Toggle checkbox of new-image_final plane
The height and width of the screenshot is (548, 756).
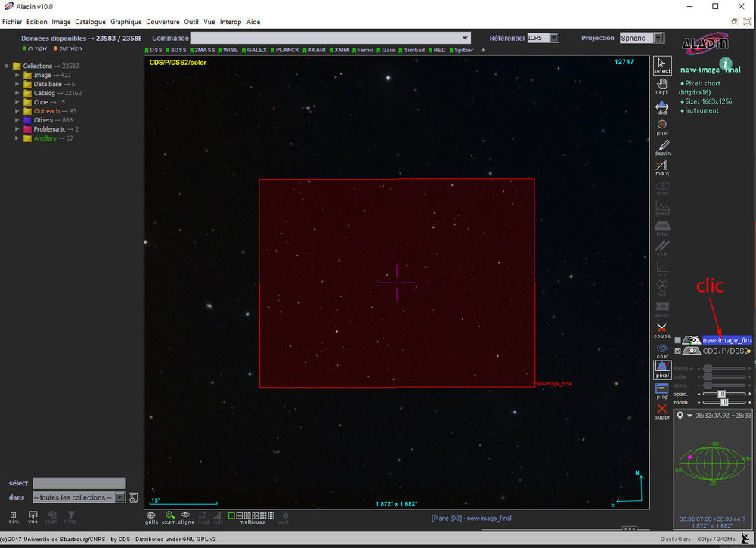click(678, 341)
